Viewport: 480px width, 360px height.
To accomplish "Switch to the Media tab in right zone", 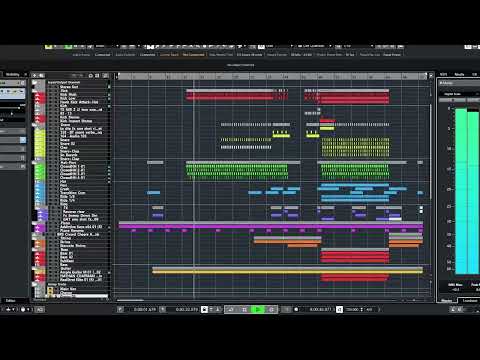I will point(459,74).
